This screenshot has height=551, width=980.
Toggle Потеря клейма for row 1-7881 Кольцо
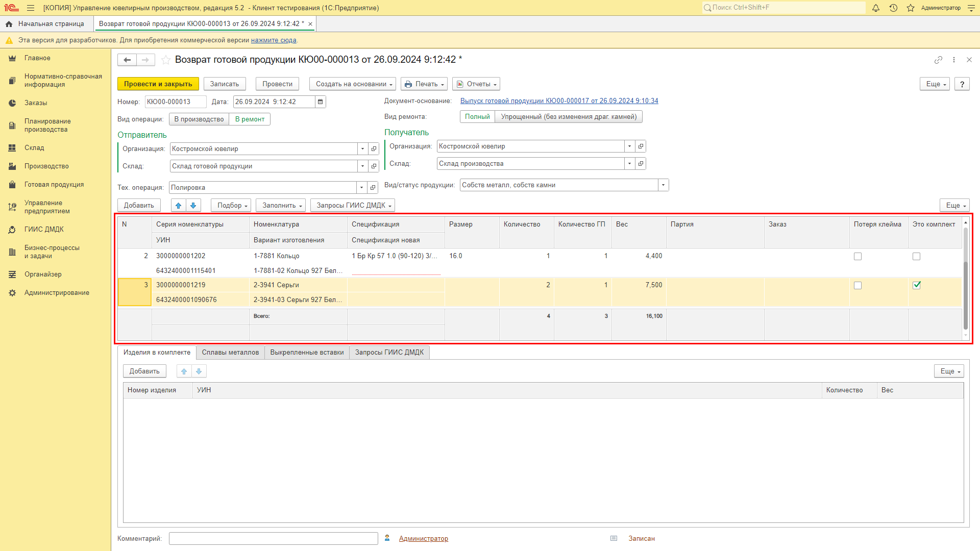click(x=857, y=256)
